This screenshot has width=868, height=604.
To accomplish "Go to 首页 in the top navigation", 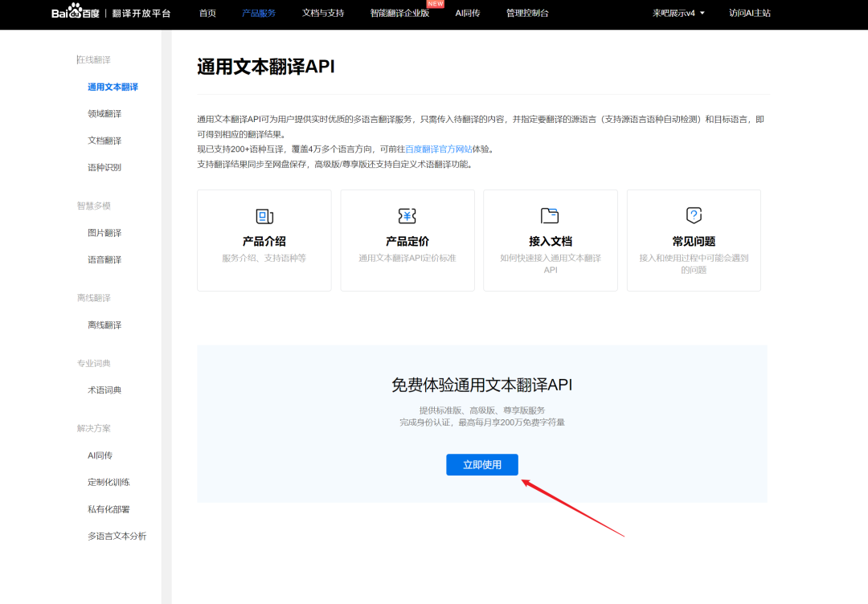I will tap(207, 14).
